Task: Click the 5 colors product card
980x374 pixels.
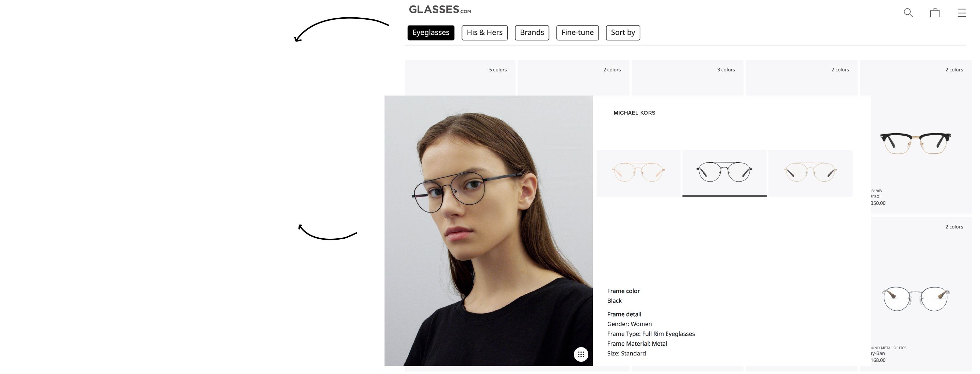Action: 460,78
